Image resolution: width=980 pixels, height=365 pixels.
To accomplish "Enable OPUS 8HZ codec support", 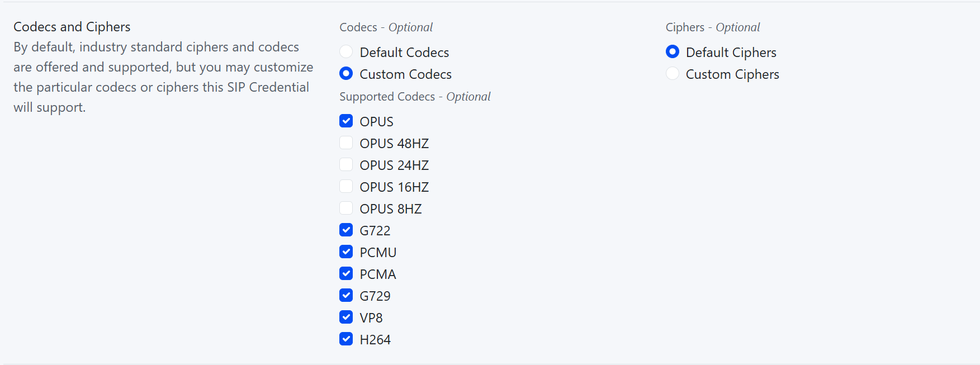I will tap(346, 208).
